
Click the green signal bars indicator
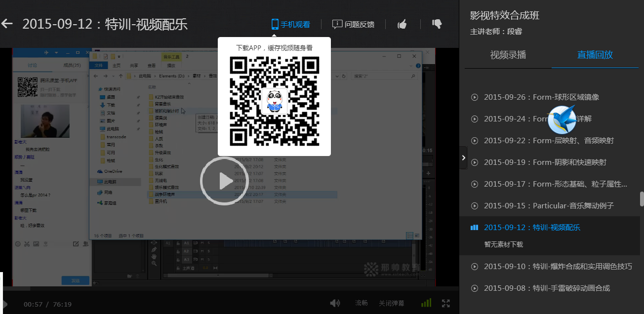(x=426, y=303)
